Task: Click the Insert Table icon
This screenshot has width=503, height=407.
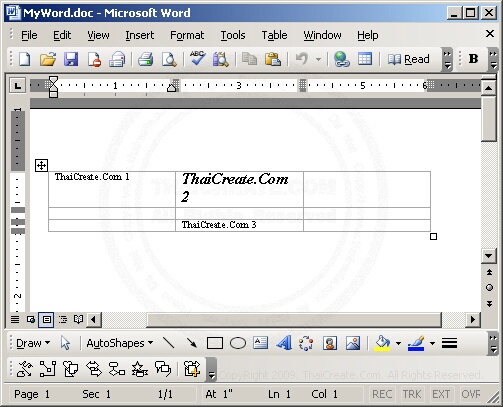Action: (365, 60)
